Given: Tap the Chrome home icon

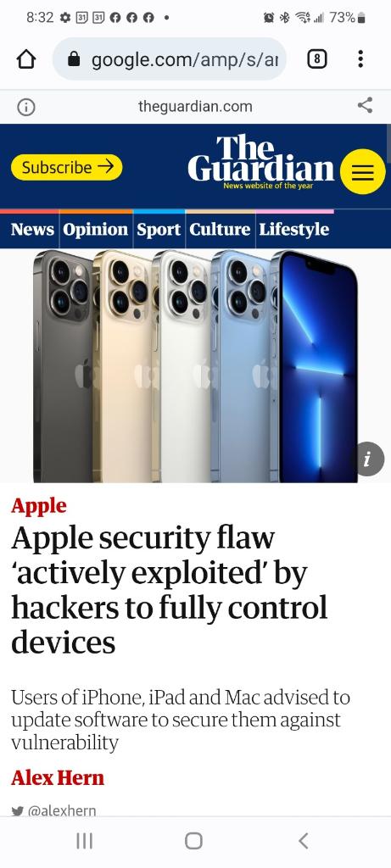Looking at the screenshot, I should (26, 59).
